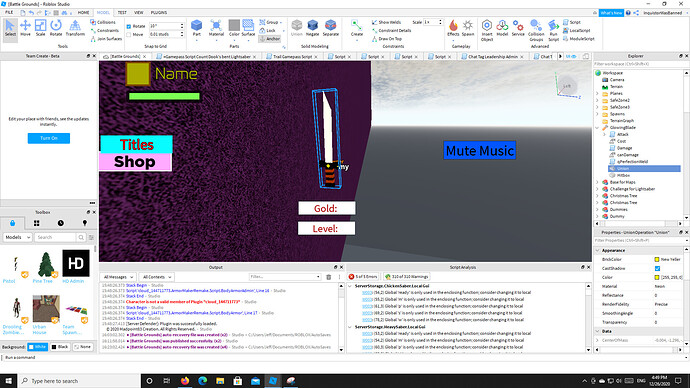
Task: Select the White background option in Toolbox
Action: (x=37, y=347)
